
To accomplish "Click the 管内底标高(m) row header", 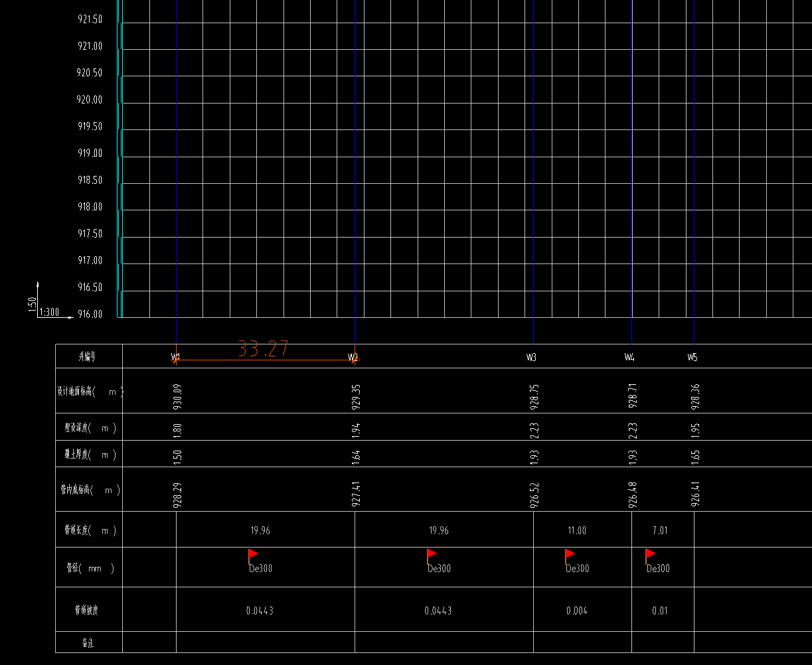I will coord(90,490).
